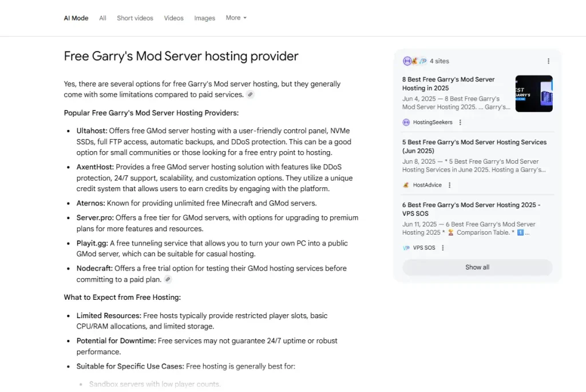Screen dimensions: 586x392
Task: Open the link icon after the intro paragraph
Action: pyautogui.click(x=251, y=94)
